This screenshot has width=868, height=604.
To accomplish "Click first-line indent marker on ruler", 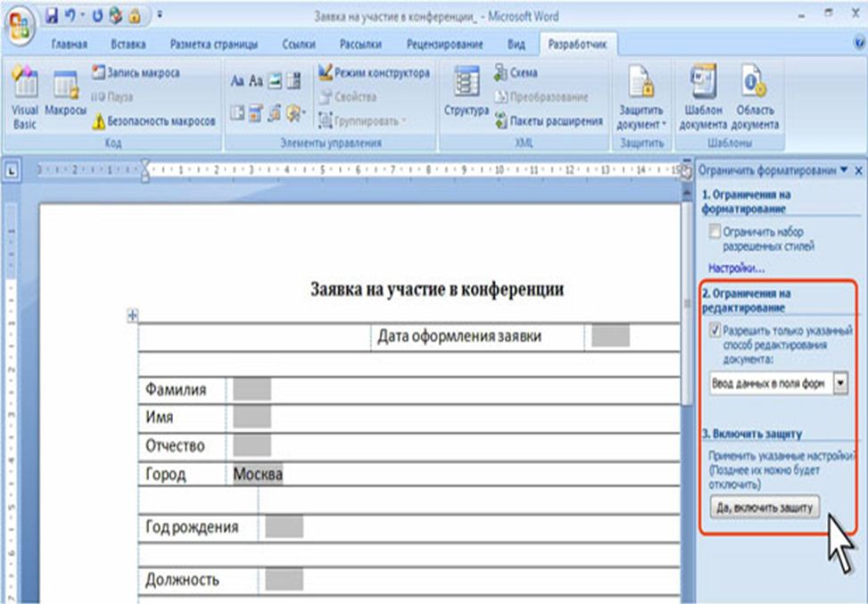I will click(x=145, y=163).
